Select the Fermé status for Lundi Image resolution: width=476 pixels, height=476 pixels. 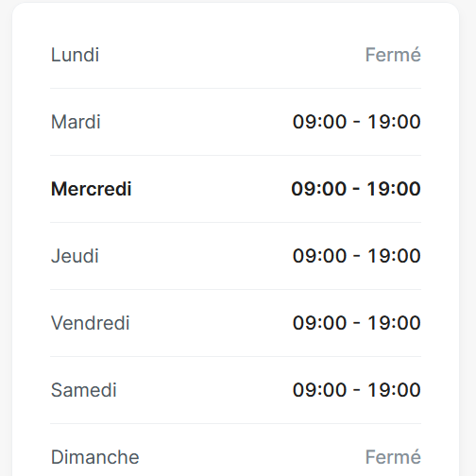tap(393, 55)
